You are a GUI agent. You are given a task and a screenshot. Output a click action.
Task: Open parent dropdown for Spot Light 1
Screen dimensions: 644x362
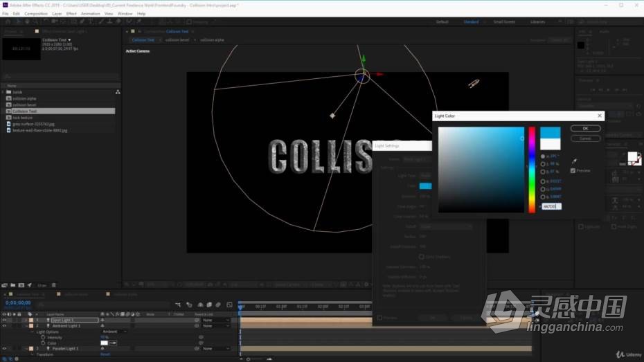coord(216,320)
